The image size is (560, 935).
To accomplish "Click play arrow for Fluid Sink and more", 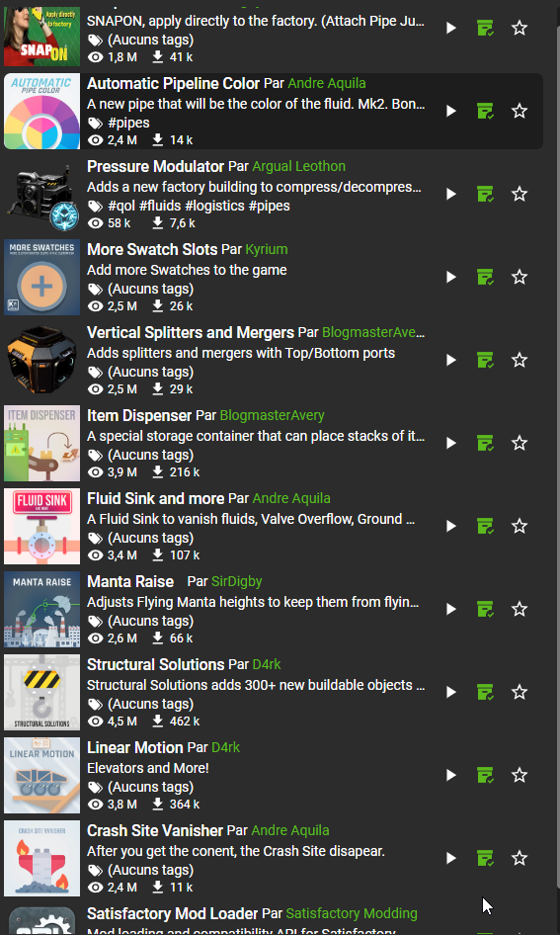I will tap(451, 526).
